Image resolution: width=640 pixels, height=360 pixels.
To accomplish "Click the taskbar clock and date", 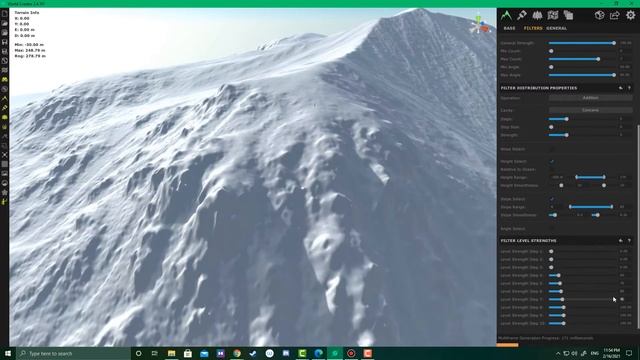I will 611,353.
